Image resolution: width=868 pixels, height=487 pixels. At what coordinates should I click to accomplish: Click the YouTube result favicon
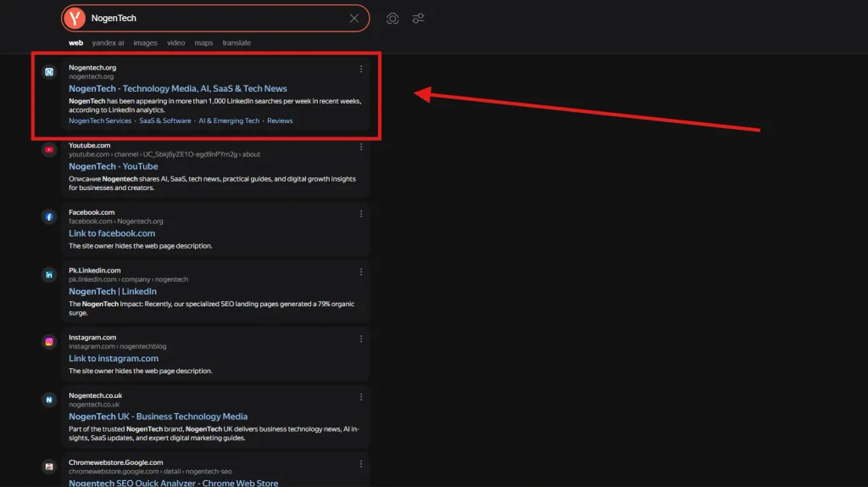pyautogui.click(x=49, y=149)
